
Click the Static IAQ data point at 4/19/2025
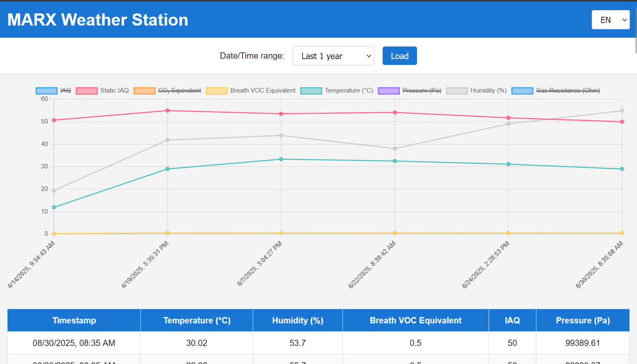168,111
